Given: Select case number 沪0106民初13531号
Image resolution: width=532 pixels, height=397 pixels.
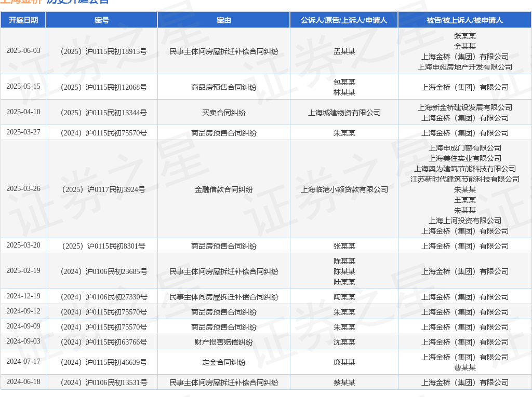Looking at the screenshot, I should coord(104,383).
